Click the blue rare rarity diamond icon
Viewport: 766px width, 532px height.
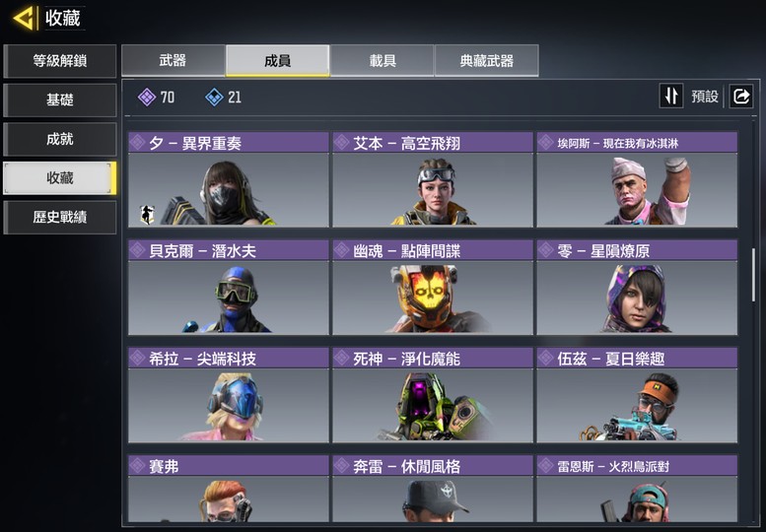[214, 98]
